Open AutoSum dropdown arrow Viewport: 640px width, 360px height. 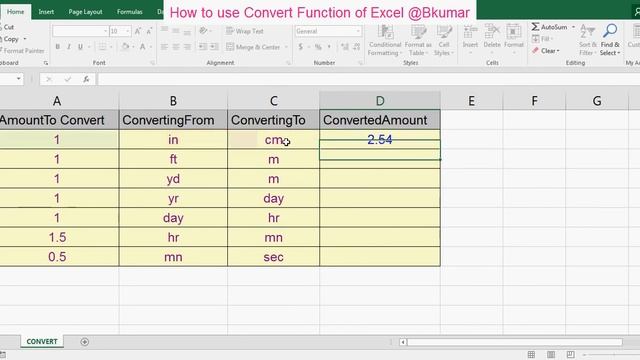click(573, 27)
